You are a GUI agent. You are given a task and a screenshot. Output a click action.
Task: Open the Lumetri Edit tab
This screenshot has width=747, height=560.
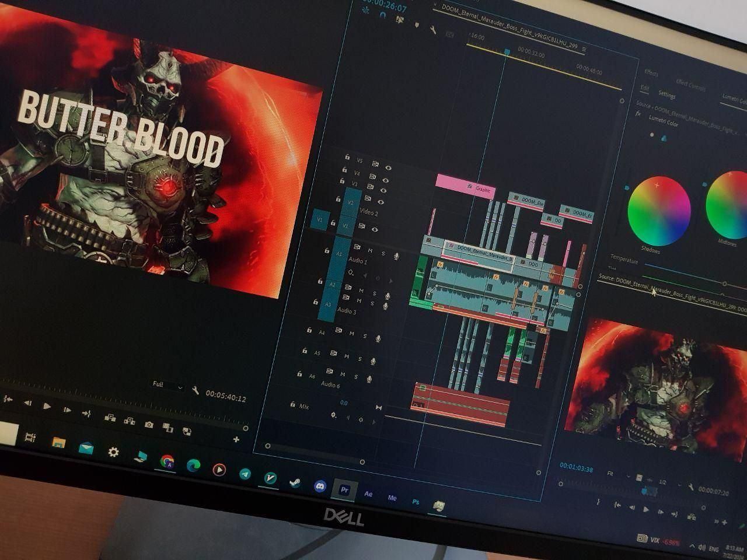(x=645, y=88)
